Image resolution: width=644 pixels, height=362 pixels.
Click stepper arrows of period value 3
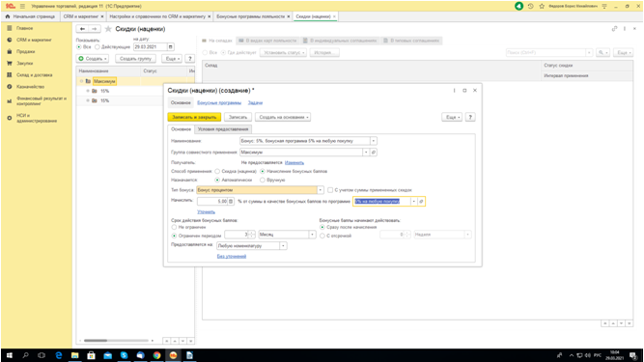[251, 235]
